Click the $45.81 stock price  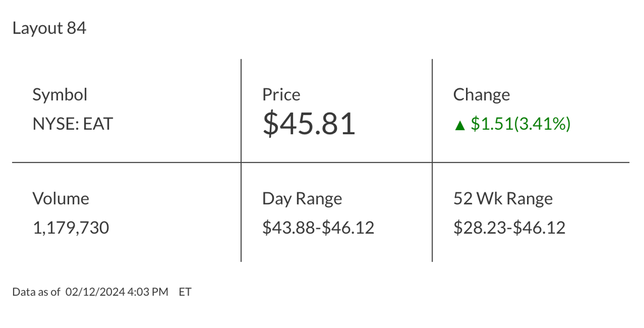click(x=309, y=124)
